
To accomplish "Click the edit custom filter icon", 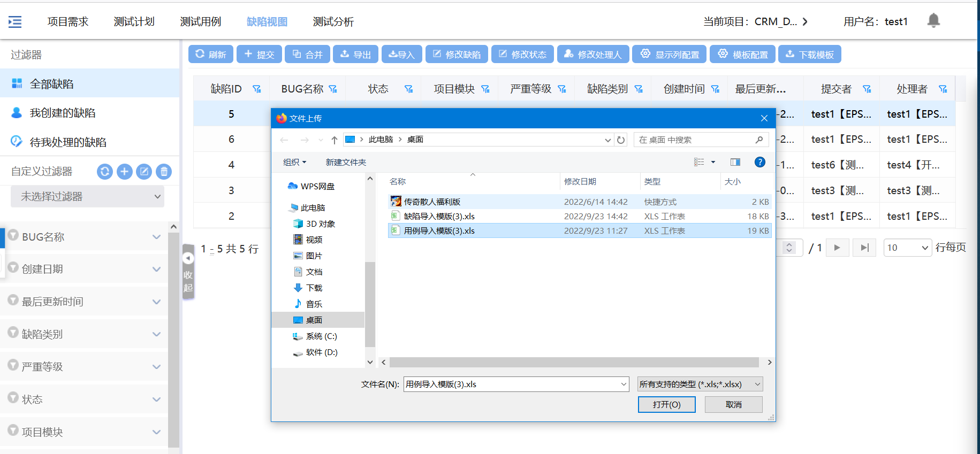I will (144, 172).
